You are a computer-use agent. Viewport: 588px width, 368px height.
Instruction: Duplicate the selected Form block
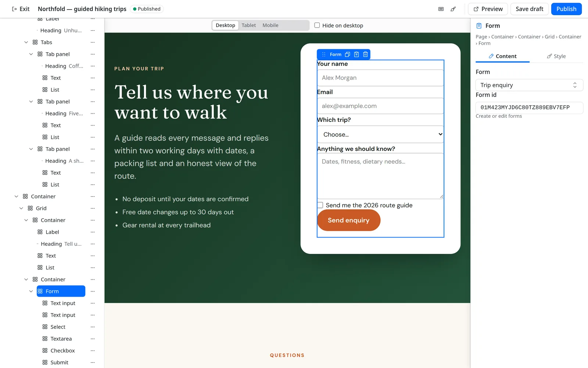point(347,54)
